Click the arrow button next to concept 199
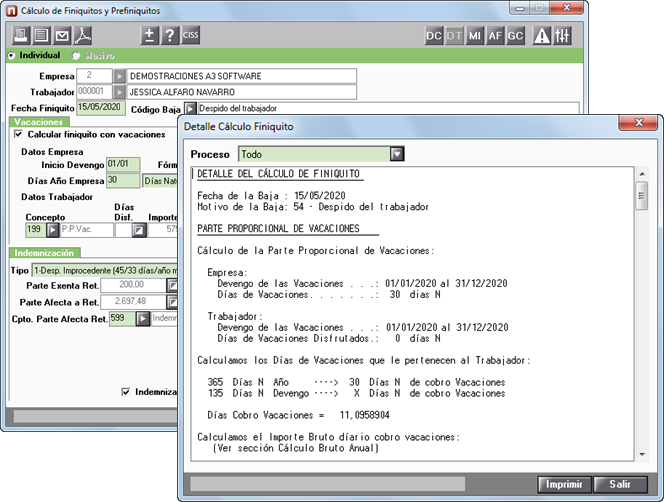 53,230
